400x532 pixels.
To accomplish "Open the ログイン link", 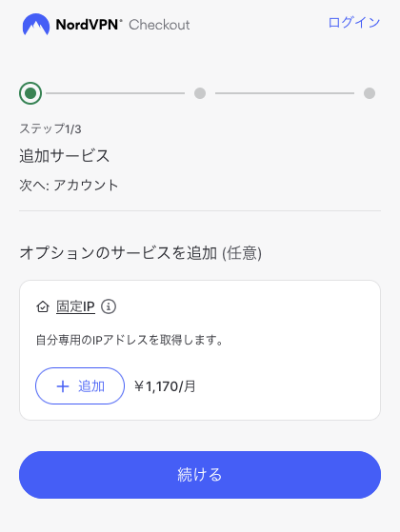I will point(354,23).
